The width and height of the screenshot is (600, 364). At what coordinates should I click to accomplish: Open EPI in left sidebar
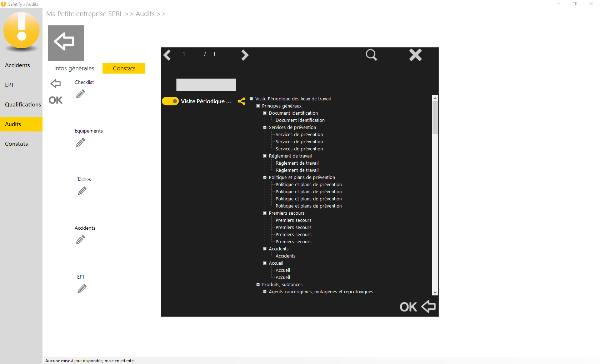point(21,85)
